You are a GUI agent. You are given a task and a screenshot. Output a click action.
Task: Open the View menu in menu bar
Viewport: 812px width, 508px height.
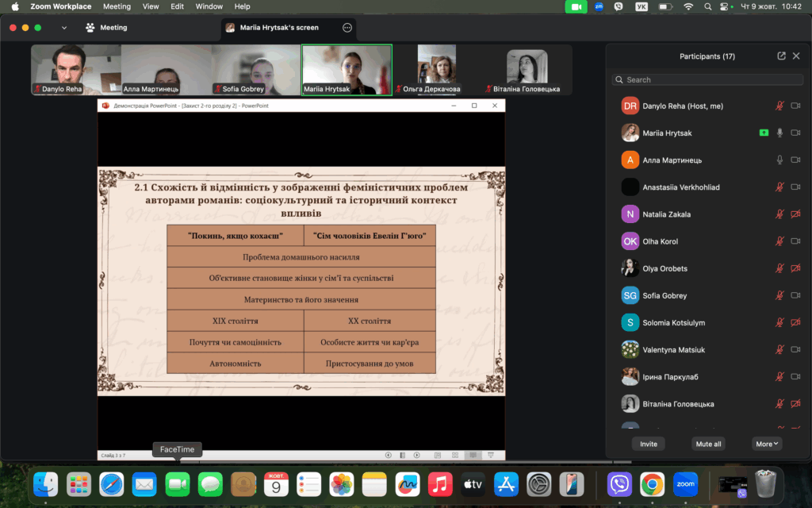(x=151, y=6)
